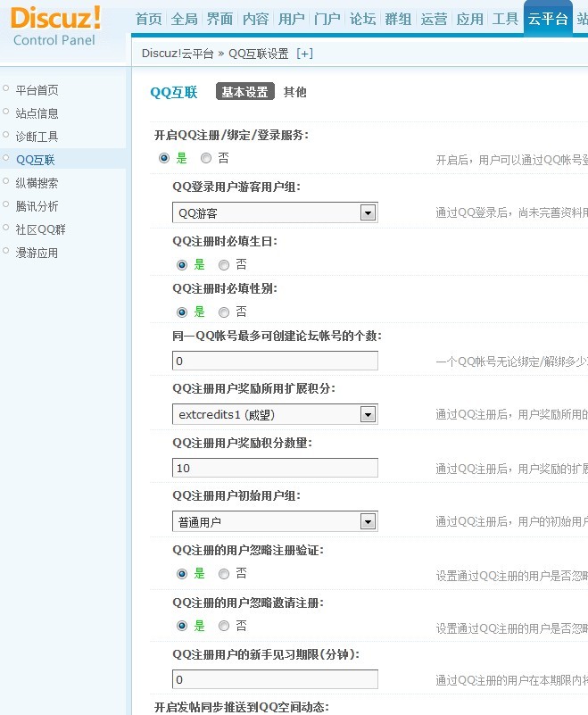Open 腾讯分析 in sidebar
The width and height of the screenshot is (588, 715).
37,206
